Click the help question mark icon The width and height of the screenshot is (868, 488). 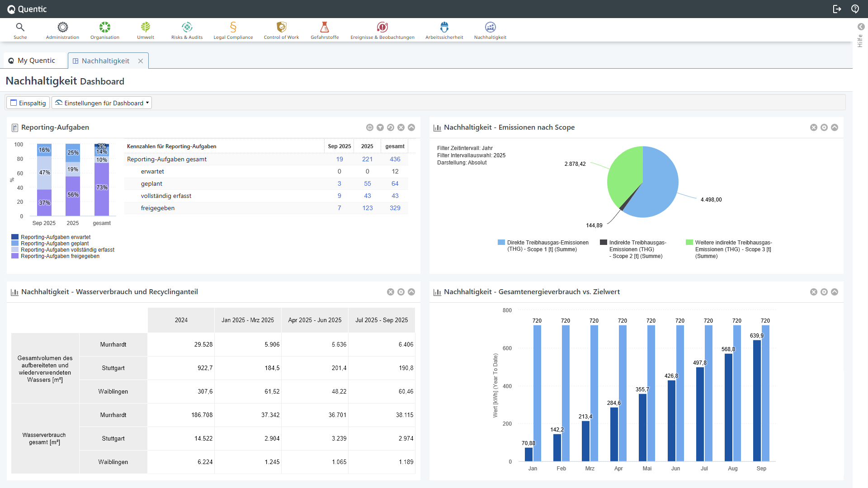point(855,9)
